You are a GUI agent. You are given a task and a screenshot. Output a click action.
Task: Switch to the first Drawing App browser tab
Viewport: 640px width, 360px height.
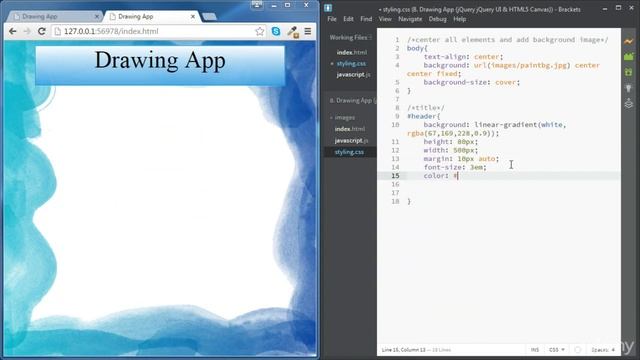[x=53, y=17]
